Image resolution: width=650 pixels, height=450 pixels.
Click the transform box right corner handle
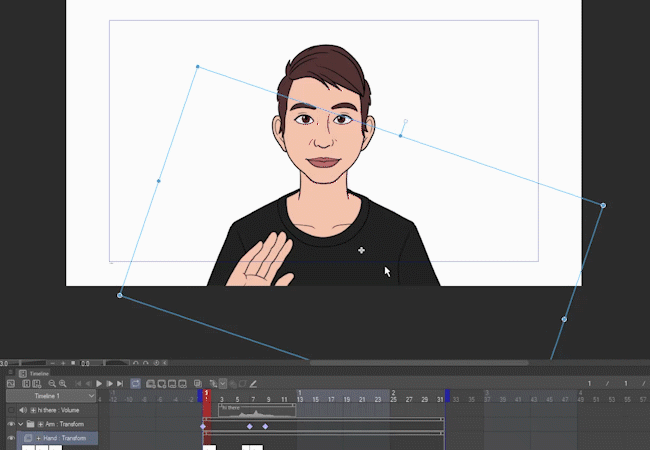tap(603, 205)
